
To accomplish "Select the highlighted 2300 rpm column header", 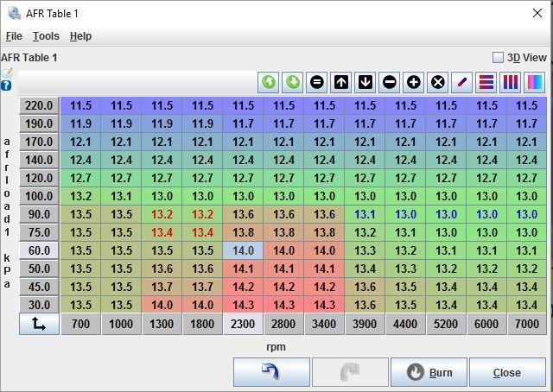I will tap(243, 324).
